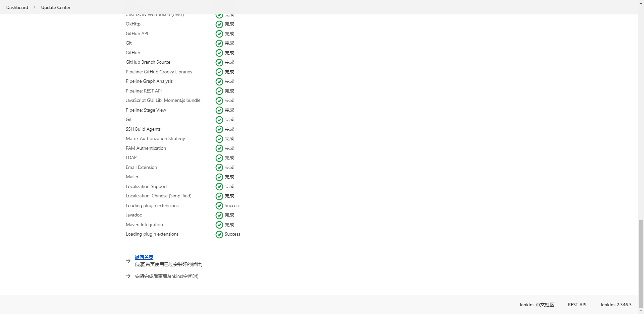The image size is (644, 314).
Task: Click the PAM Authentication text
Action: pyautogui.click(x=146, y=148)
